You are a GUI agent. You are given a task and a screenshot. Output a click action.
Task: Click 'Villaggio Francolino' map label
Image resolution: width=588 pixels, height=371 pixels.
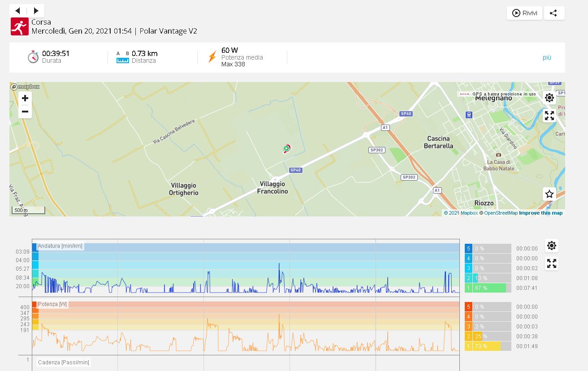click(x=272, y=188)
